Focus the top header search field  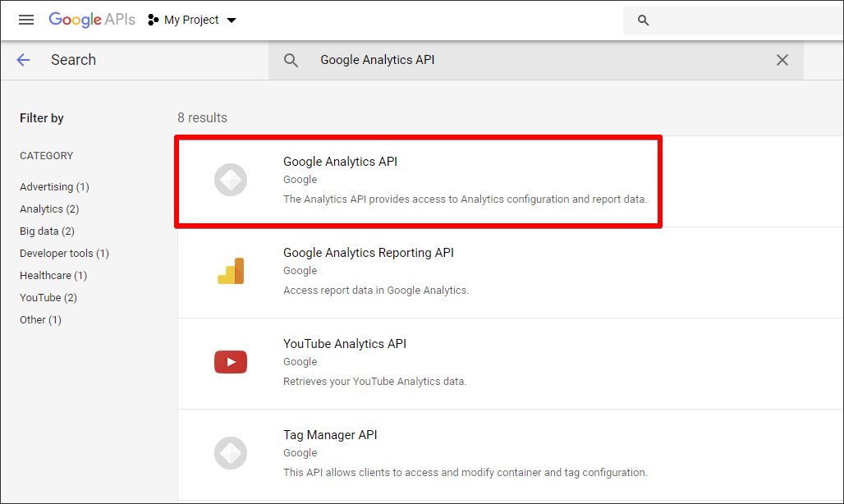tap(733, 21)
